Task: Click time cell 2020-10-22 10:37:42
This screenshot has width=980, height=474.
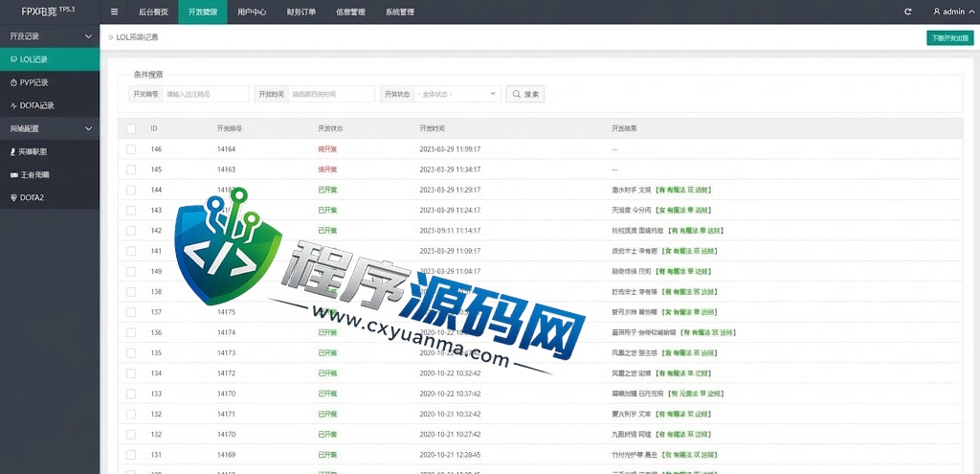Action: tap(450, 394)
